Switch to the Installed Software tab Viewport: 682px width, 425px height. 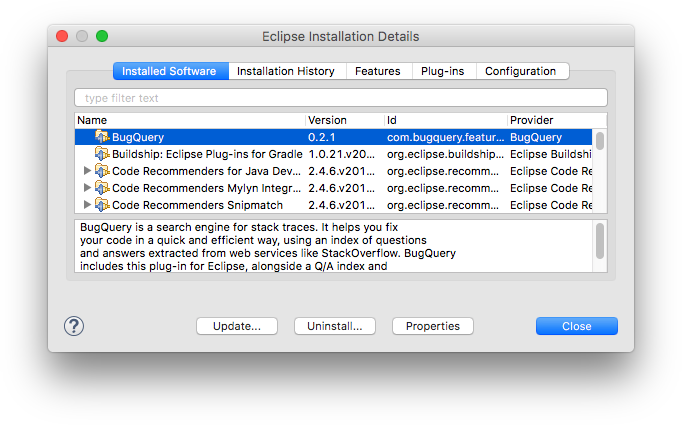coord(170,71)
